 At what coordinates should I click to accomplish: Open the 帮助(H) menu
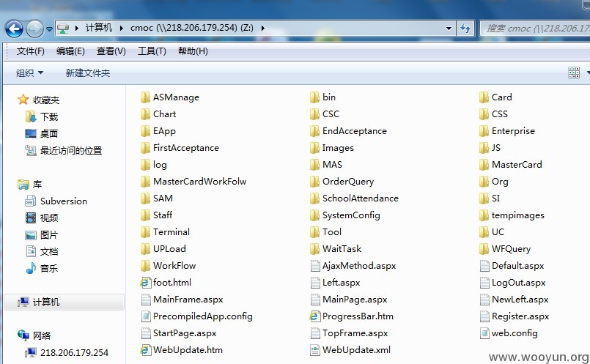coord(193,51)
